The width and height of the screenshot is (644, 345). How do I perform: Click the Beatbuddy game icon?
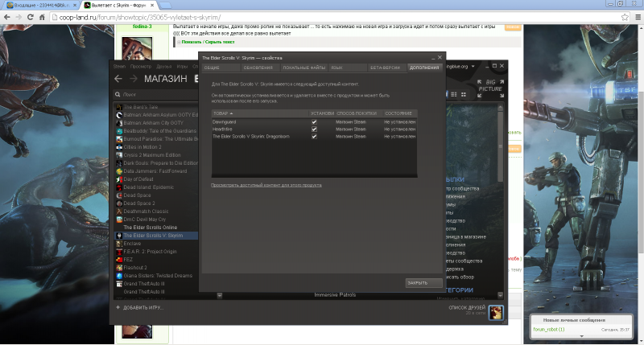point(119,131)
